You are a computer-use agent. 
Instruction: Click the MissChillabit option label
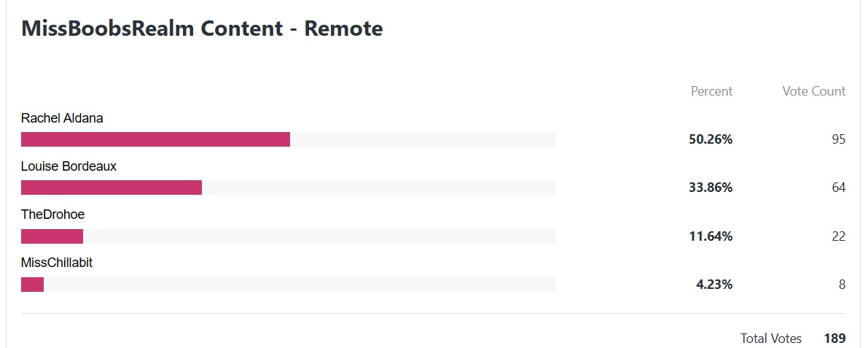(x=56, y=263)
